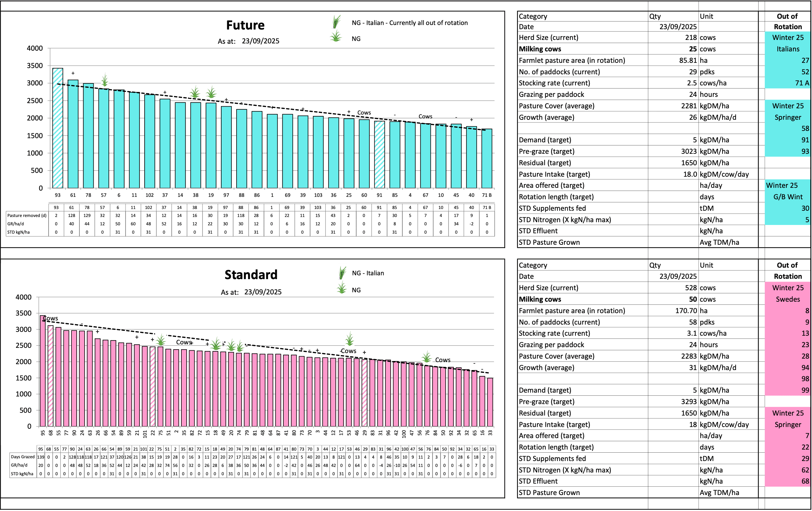This screenshot has height=511, width=812.
Task: Select the cyan "Italians" out-of-rotation cell
Action: pyautogui.click(x=787, y=49)
